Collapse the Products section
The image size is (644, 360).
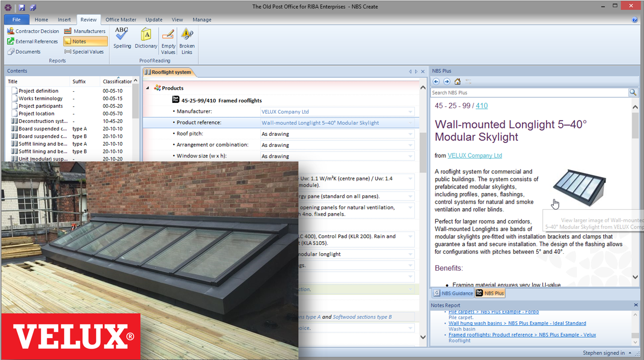147,88
